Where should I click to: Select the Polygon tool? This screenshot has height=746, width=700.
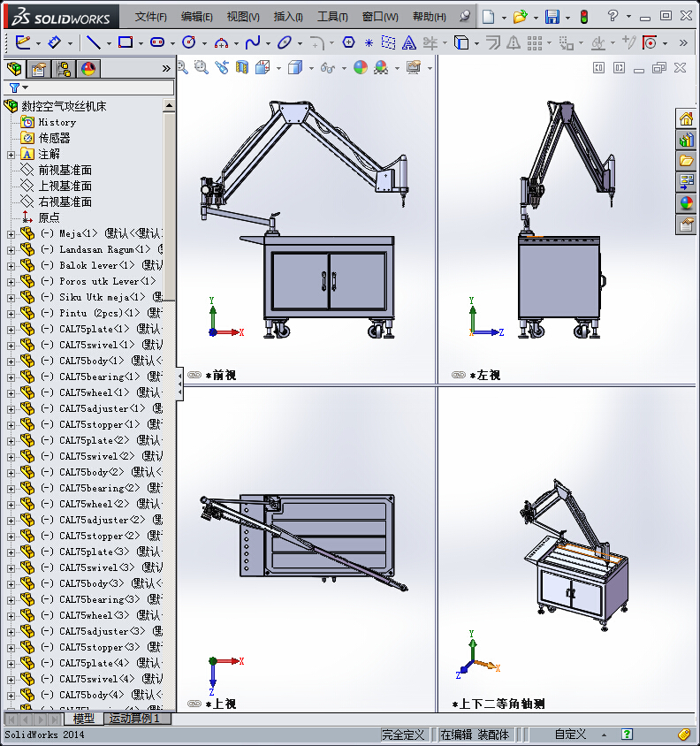348,42
